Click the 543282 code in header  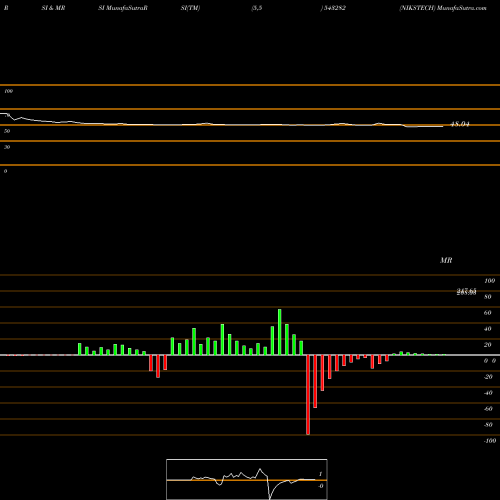point(334,8)
